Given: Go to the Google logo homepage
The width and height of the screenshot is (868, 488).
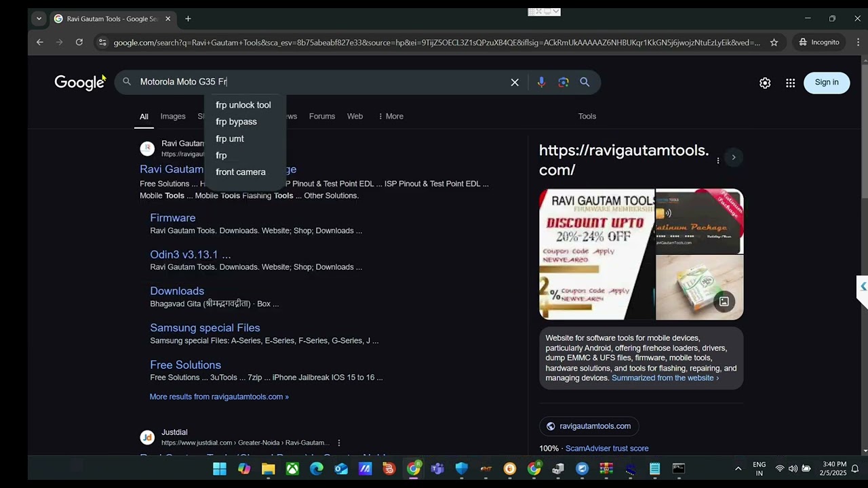Looking at the screenshot, I should click(79, 82).
